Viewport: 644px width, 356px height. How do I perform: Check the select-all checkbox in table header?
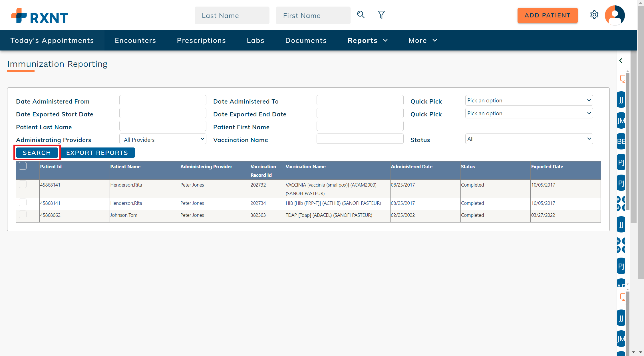pos(23,165)
